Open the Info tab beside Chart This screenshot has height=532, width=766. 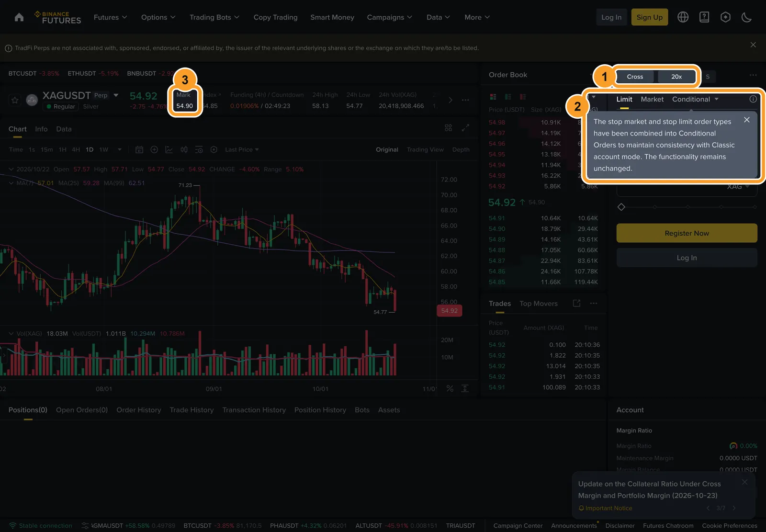coord(41,129)
